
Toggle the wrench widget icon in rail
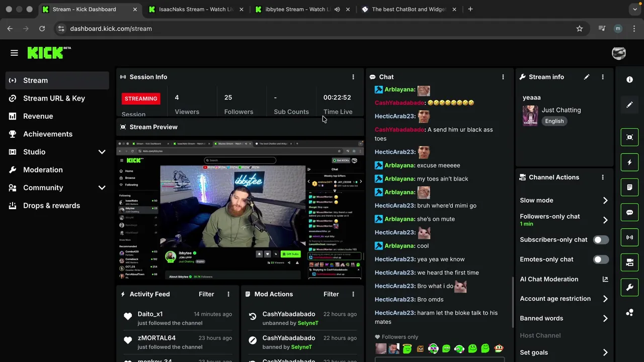click(629, 288)
